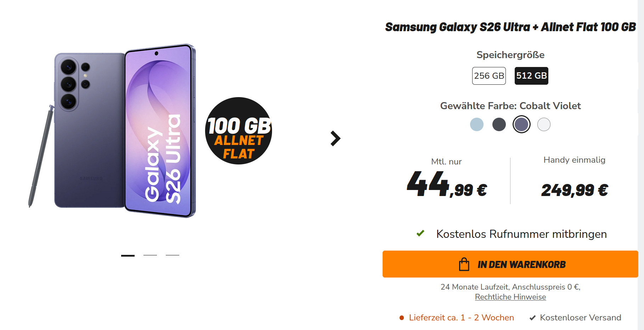Select the 512 GB storage option

click(531, 75)
